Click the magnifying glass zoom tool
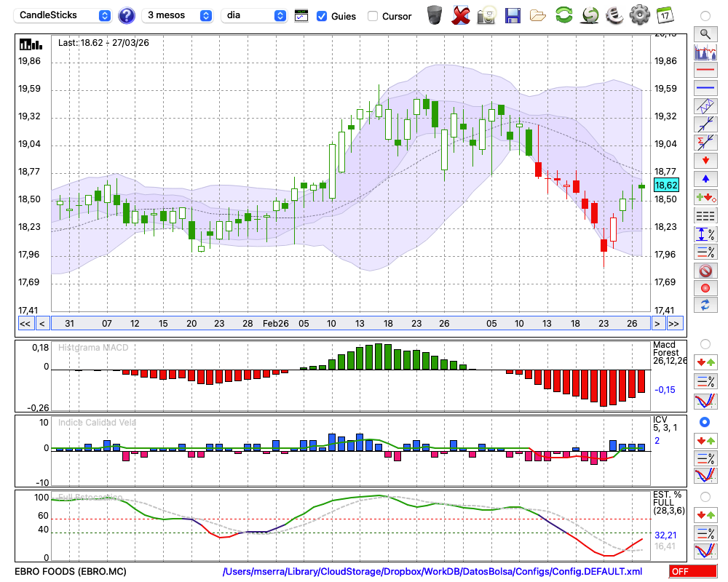Image resolution: width=728 pixels, height=582 pixels. coord(705,33)
